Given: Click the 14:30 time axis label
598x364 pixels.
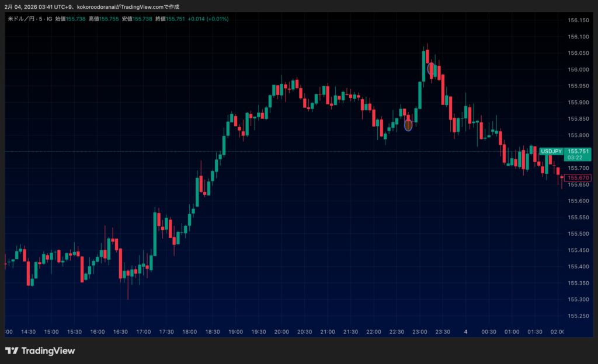Looking at the screenshot, I should 28,331.
